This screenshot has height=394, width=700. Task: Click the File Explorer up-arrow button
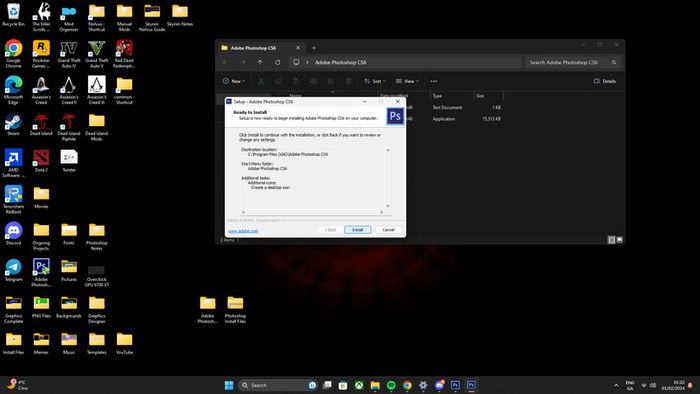(260, 62)
